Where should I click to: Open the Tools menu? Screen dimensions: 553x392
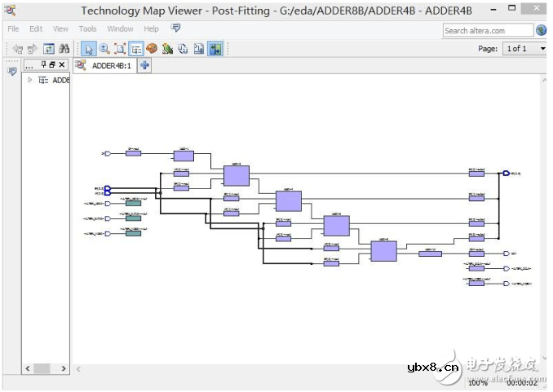click(87, 29)
